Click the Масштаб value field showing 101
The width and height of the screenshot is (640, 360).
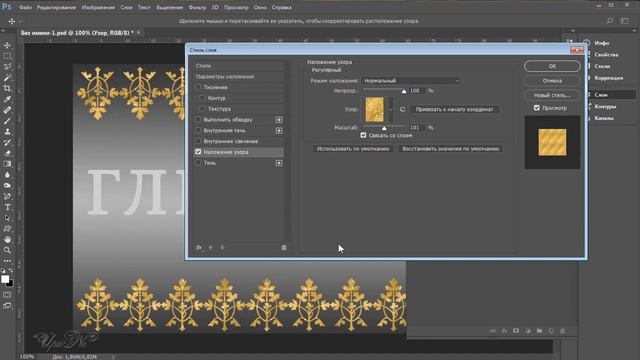pyautogui.click(x=416, y=128)
